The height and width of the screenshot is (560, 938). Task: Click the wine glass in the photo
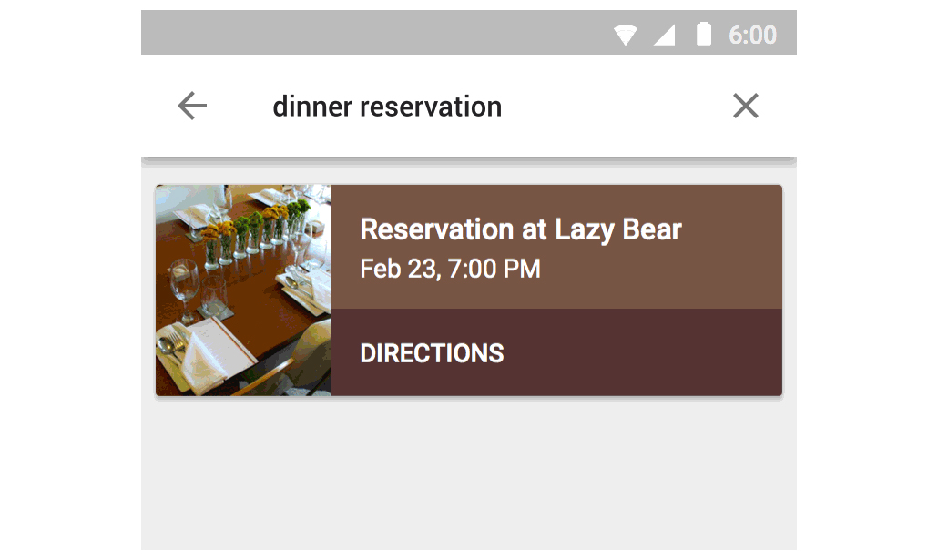coord(183,280)
